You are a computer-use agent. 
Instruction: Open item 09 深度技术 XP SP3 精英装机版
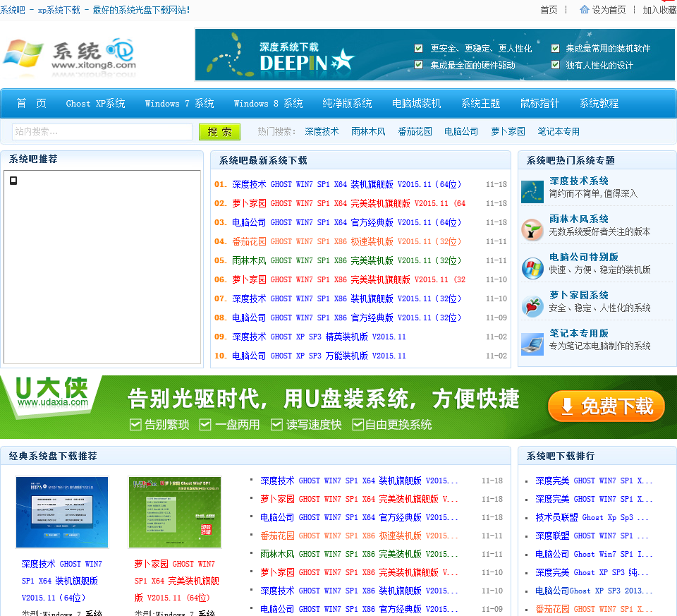[x=319, y=337]
